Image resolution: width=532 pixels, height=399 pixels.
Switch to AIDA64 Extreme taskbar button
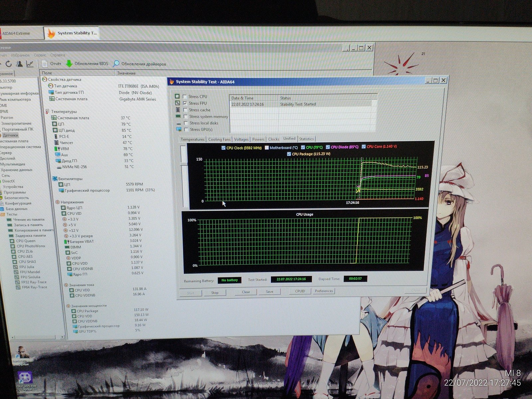(x=22, y=33)
